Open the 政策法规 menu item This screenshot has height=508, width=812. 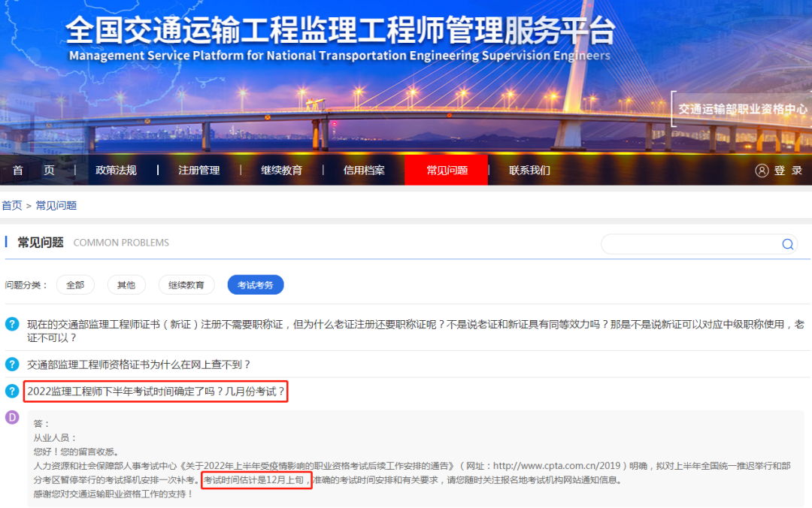(116, 171)
